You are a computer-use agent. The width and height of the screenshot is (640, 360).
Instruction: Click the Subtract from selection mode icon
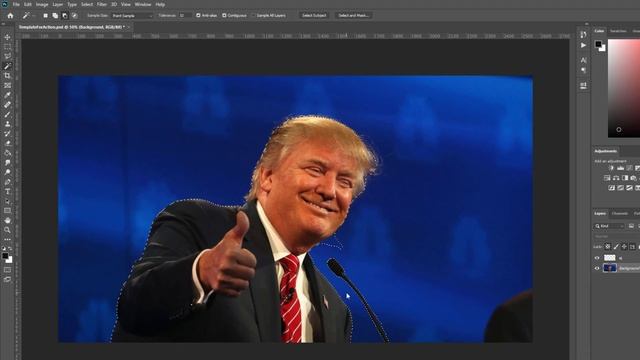pos(65,16)
